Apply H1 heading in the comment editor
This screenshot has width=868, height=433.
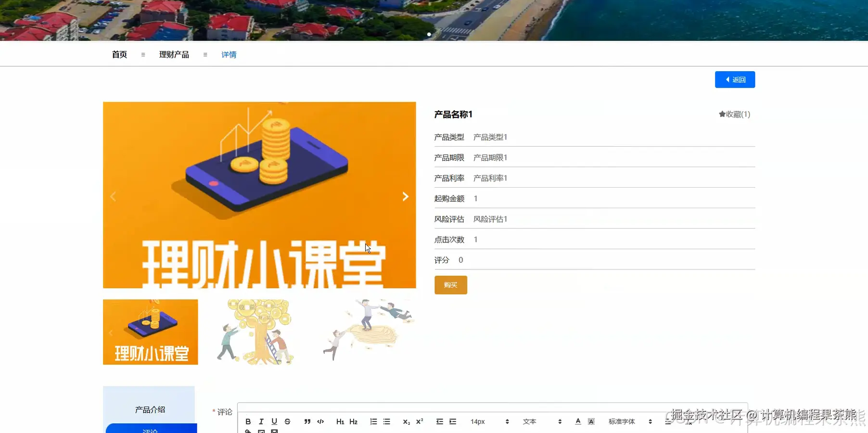(340, 421)
